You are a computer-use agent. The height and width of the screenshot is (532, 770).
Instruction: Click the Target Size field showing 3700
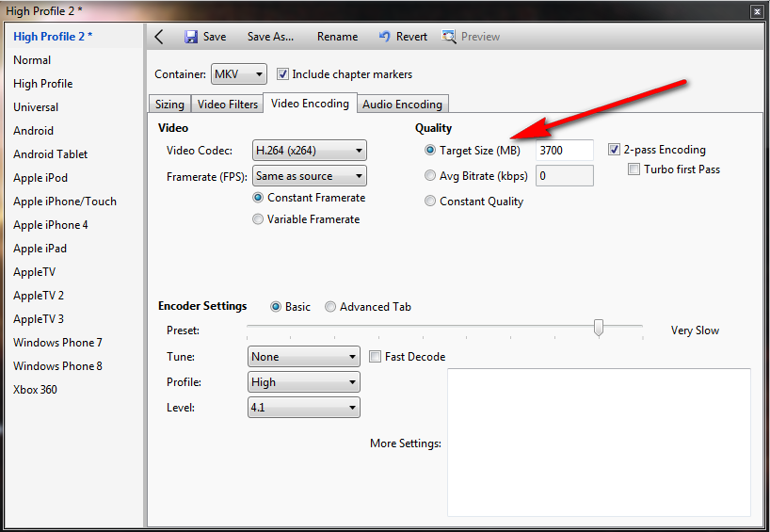coord(565,151)
